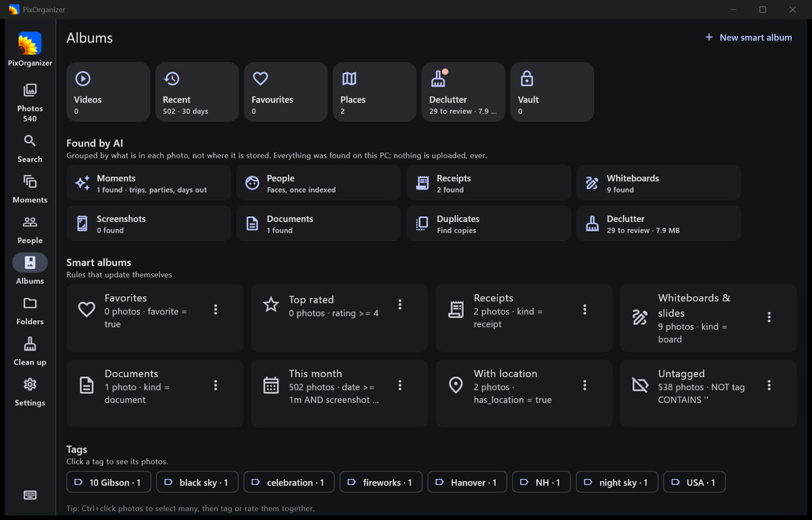This screenshot has height=520, width=812.
Task: Open three-dot menu on Untagged album
Action: pos(769,386)
